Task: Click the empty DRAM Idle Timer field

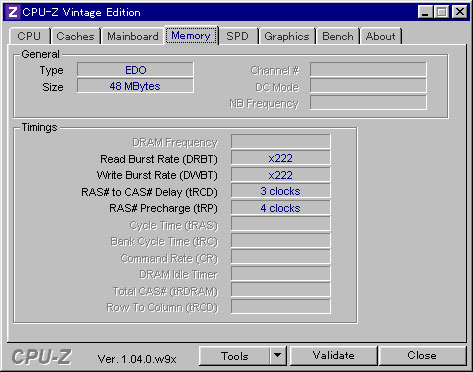Action: (x=281, y=274)
